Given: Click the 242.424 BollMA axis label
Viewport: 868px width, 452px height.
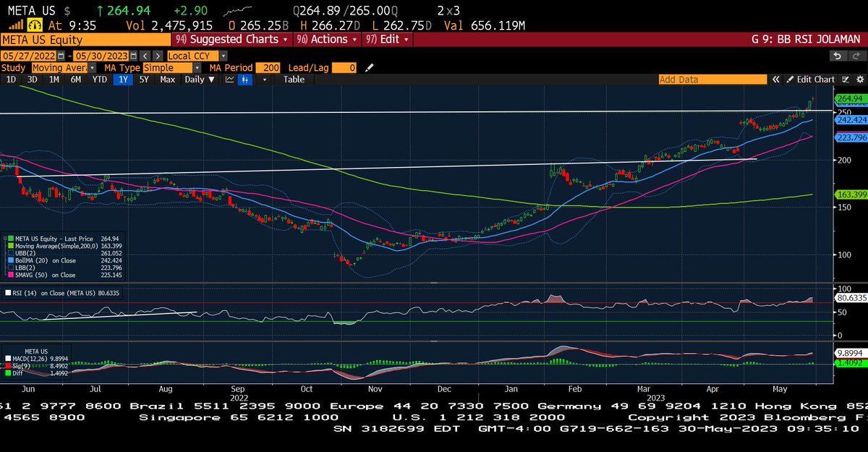Looking at the screenshot, I should tap(850, 120).
